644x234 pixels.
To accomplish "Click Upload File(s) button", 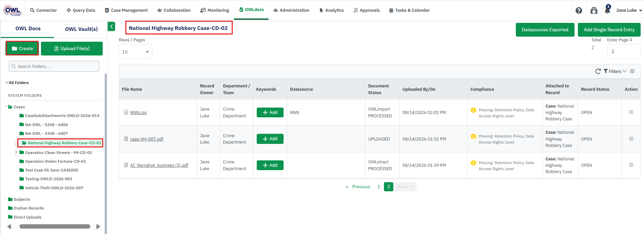I will click(x=72, y=48).
